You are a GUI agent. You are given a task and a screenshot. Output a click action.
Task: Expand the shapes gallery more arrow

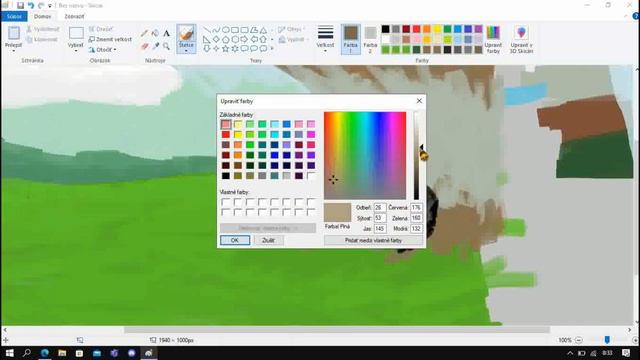[x=272, y=49]
